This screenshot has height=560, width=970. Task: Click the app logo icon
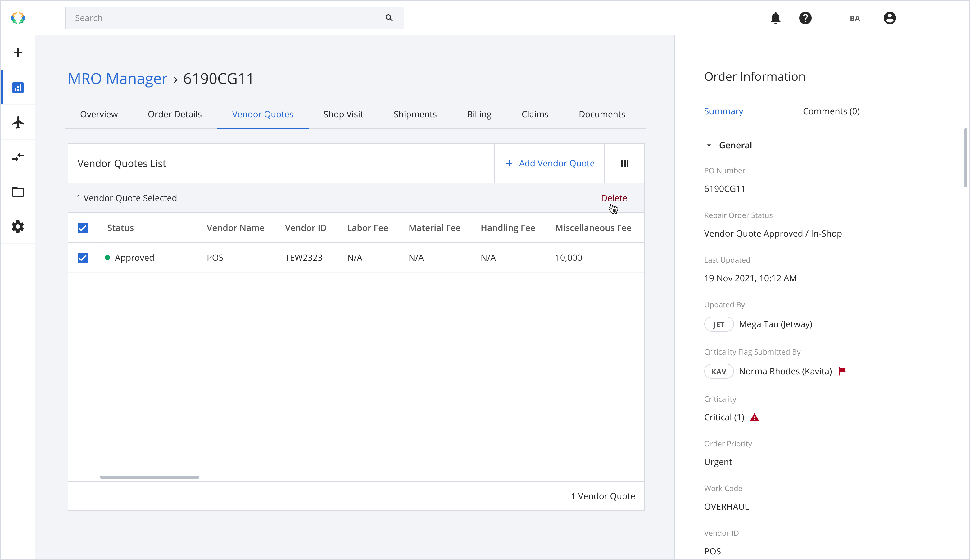pyautogui.click(x=18, y=18)
